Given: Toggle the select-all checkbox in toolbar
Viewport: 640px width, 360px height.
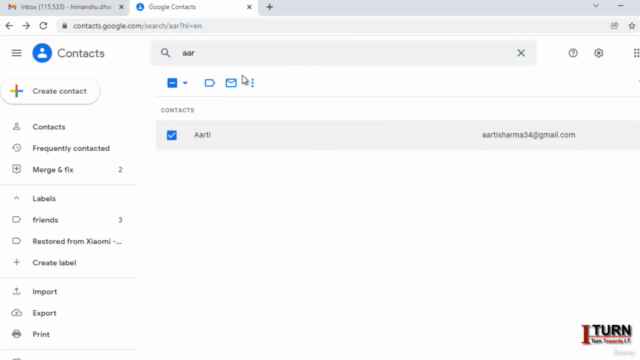Looking at the screenshot, I should (x=172, y=83).
